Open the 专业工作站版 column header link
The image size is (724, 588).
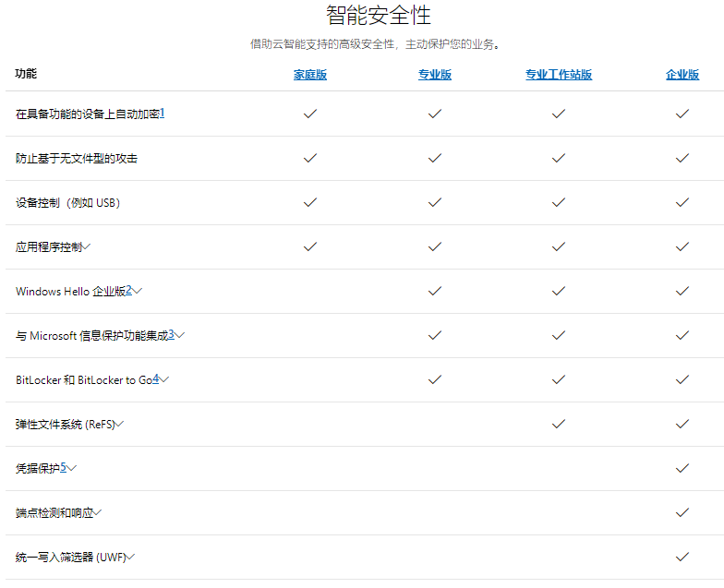click(x=558, y=75)
